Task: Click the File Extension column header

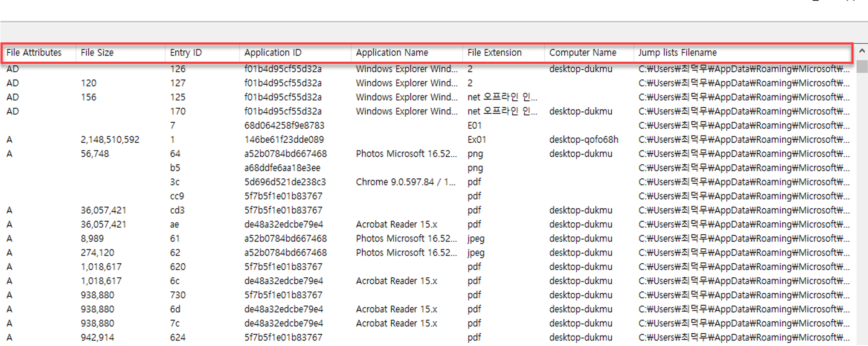Action: [x=494, y=53]
